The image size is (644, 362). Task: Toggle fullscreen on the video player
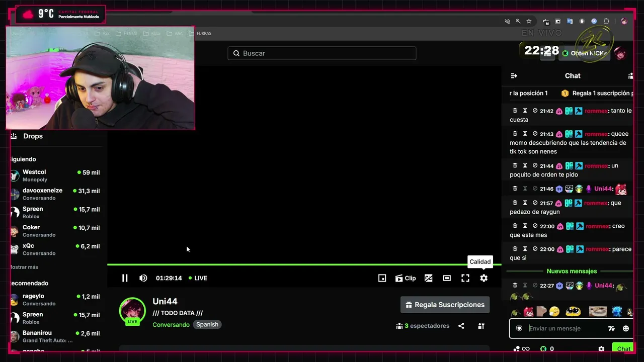point(465,278)
